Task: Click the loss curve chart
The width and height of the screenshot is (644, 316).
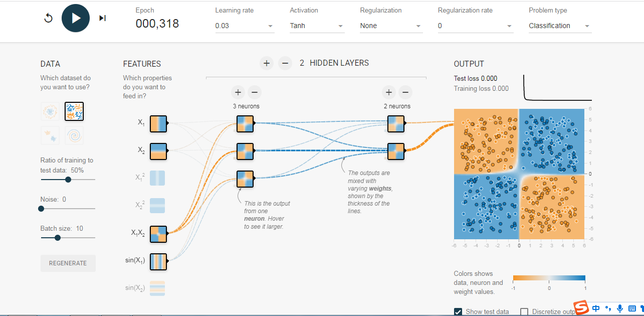Action: click(x=557, y=88)
